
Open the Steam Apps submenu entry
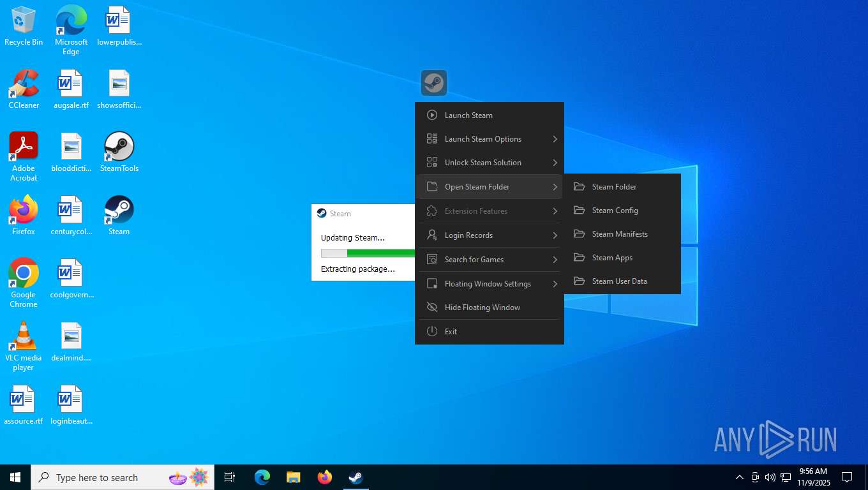point(622,257)
